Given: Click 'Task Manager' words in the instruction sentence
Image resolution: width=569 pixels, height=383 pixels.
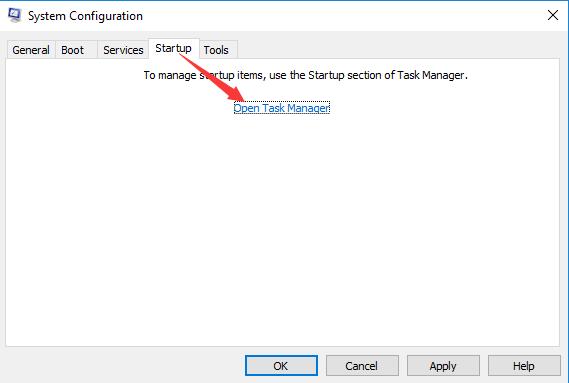Looking at the screenshot, I should 430,75.
